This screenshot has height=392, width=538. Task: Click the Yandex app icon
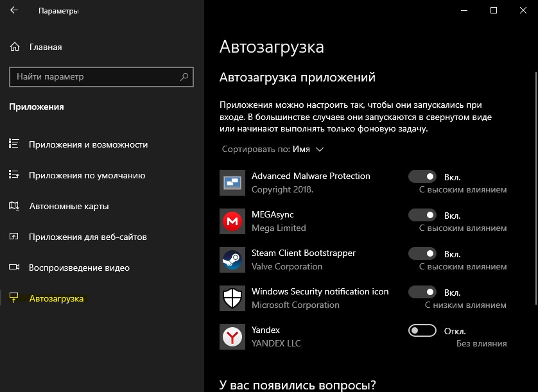tap(232, 336)
